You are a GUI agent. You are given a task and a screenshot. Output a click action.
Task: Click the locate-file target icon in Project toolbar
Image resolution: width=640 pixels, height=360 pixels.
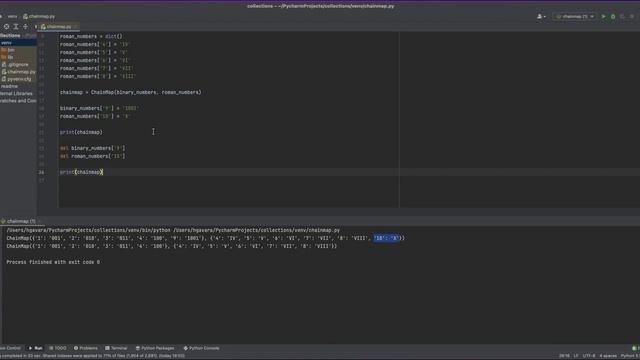click(x=7, y=27)
